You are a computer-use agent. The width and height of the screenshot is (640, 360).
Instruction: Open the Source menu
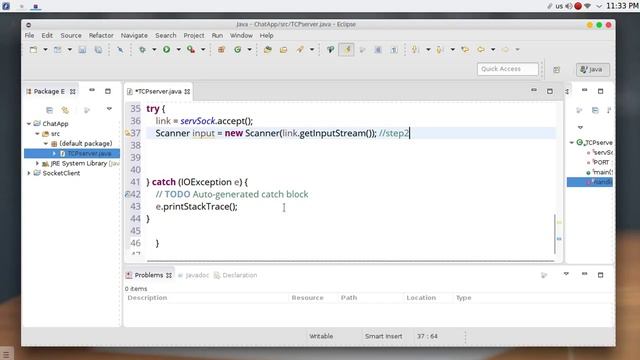tap(71, 36)
